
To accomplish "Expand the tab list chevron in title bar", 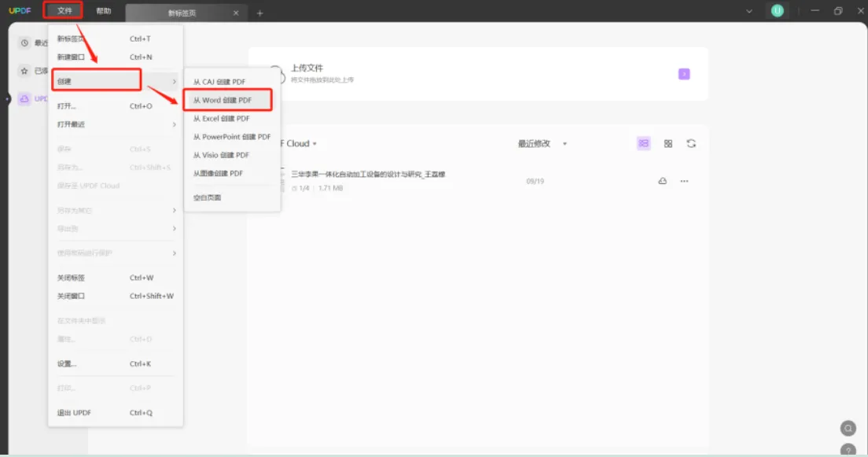I will 749,11.
